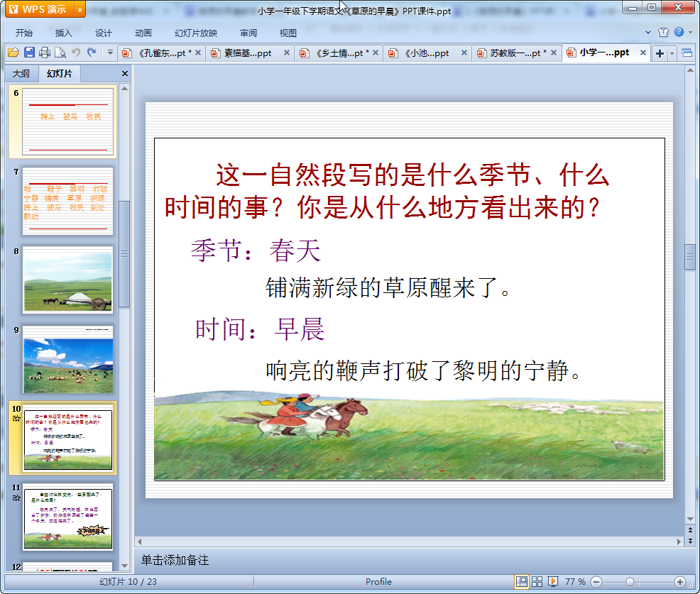Undo last action arrow icon
Image resolution: width=700 pixels, height=594 pixels.
click(76, 53)
